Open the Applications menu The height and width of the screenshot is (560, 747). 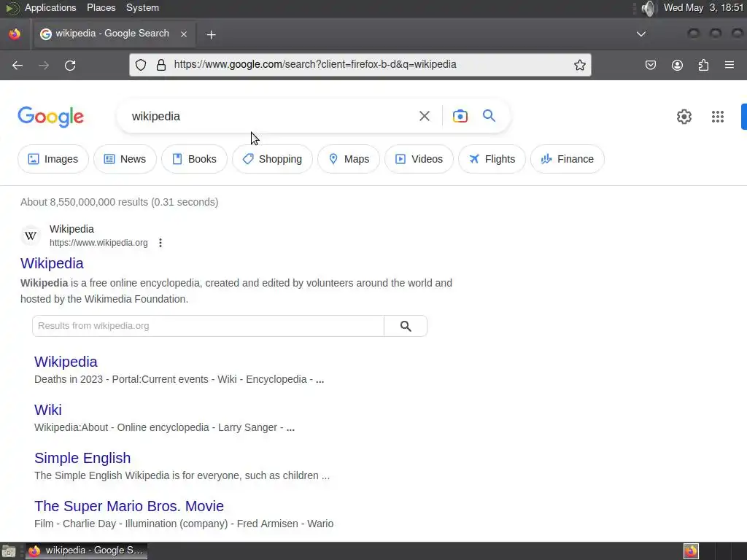(50, 8)
